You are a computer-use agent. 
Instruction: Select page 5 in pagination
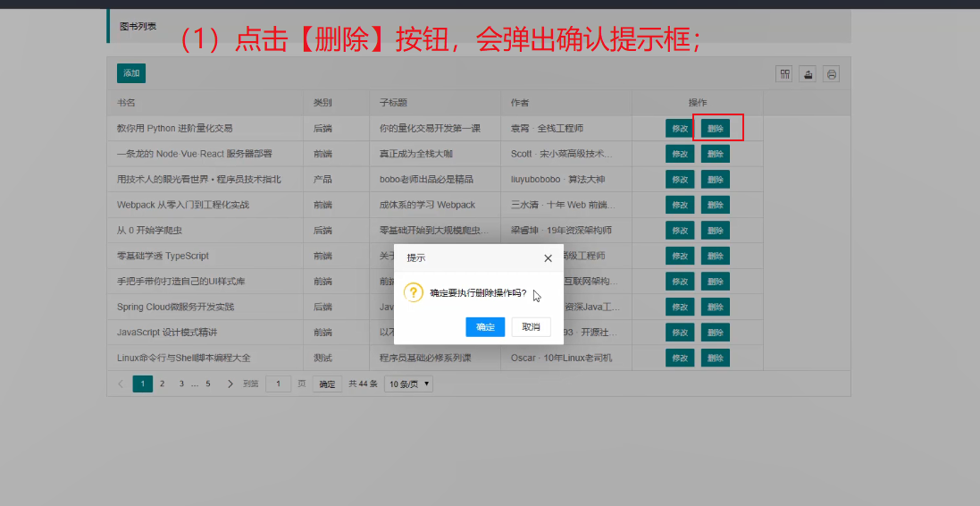pos(208,384)
